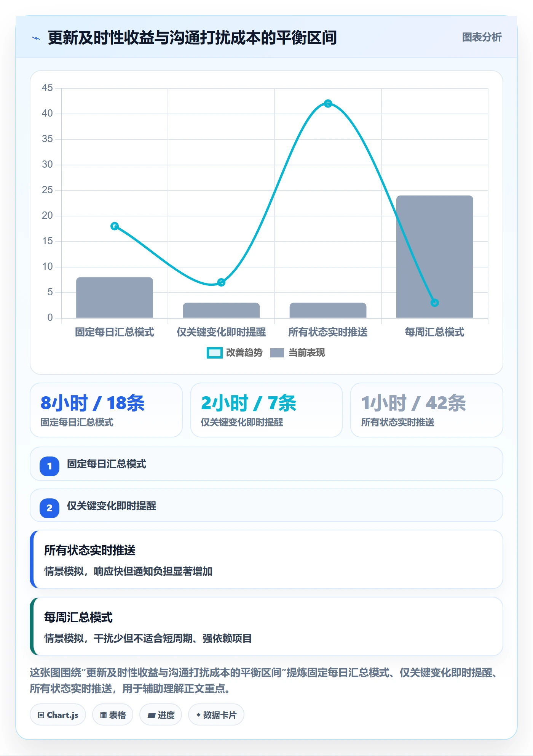Select the 表格 tag
533x756 pixels.
[113, 715]
